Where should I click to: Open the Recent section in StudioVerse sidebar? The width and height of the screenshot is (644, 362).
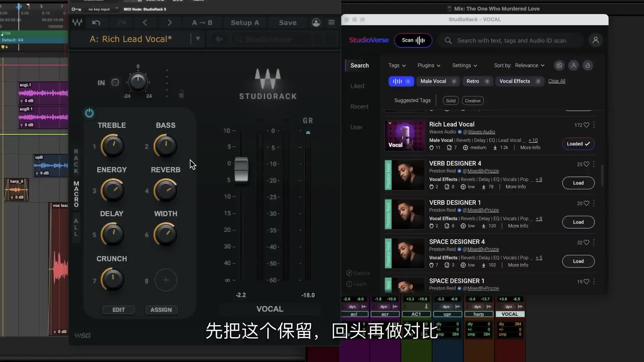359,107
